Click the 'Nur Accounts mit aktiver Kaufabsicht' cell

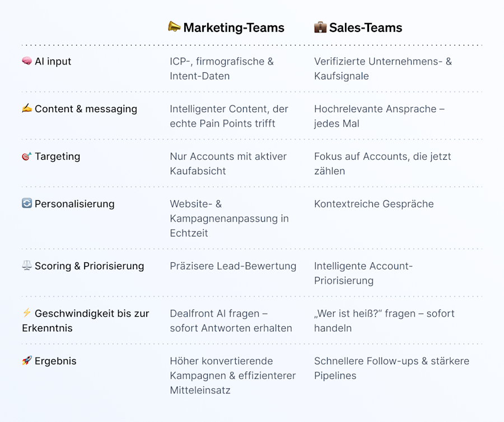click(x=228, y=164)
